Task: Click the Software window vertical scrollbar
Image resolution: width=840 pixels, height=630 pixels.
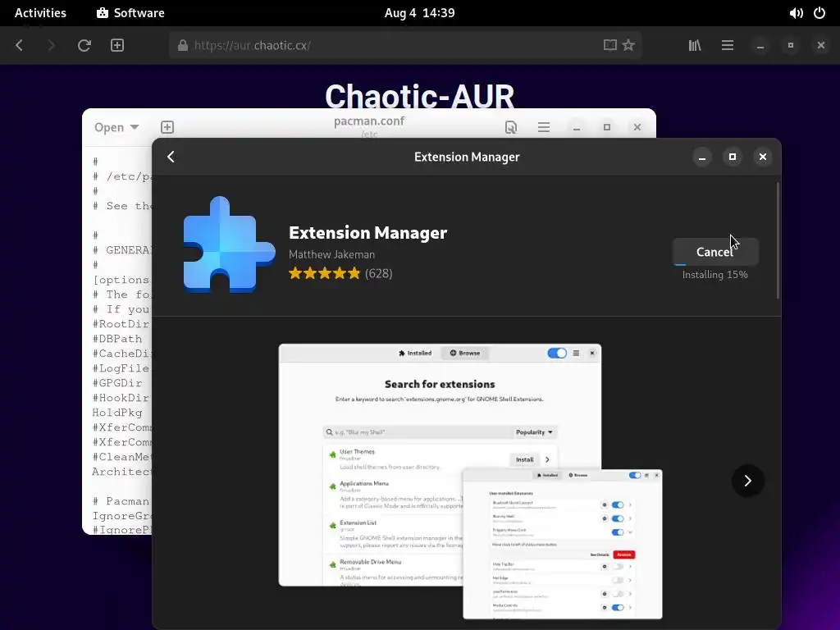Action: (x=778, y=241)
